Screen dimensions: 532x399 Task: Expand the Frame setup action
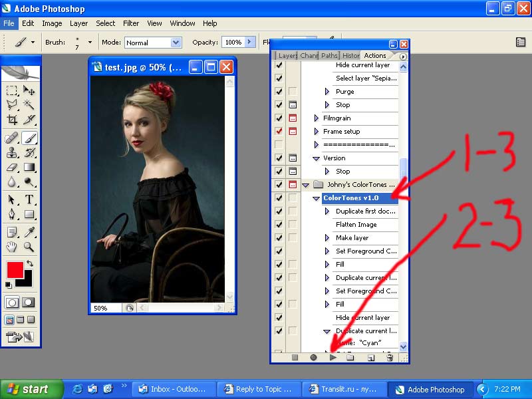point(317,131)
